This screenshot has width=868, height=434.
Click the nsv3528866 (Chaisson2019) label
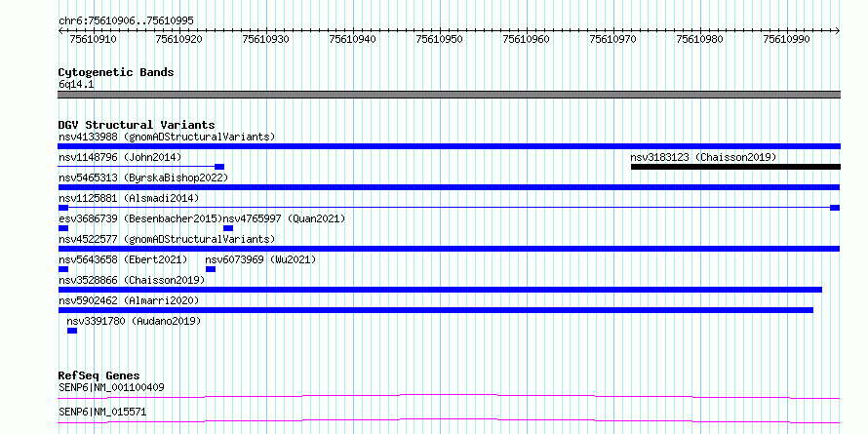point(132,280)
